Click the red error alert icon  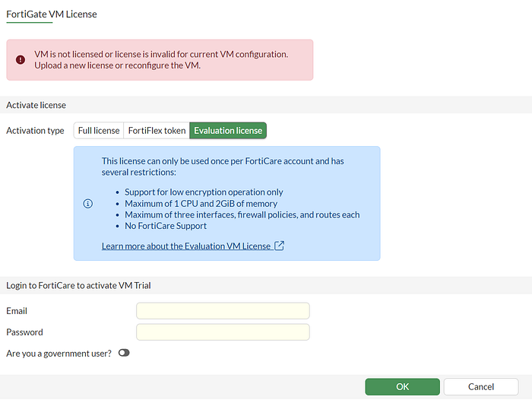(x=21, y=60)
